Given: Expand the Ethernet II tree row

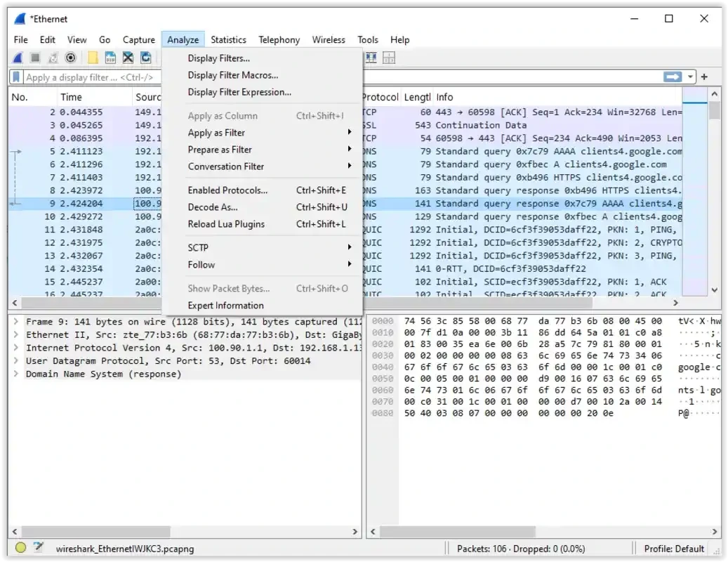Looking at the screenshot, I should coord(15,334).
